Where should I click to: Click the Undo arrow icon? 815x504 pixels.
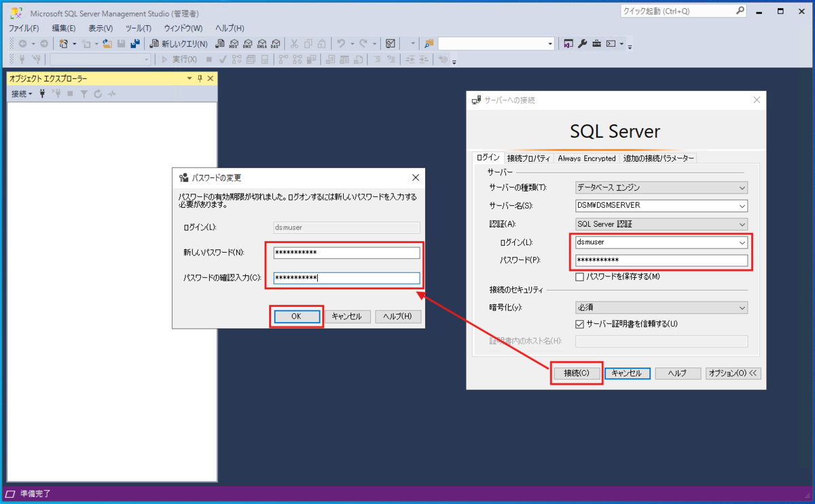[x=341, y=43]
